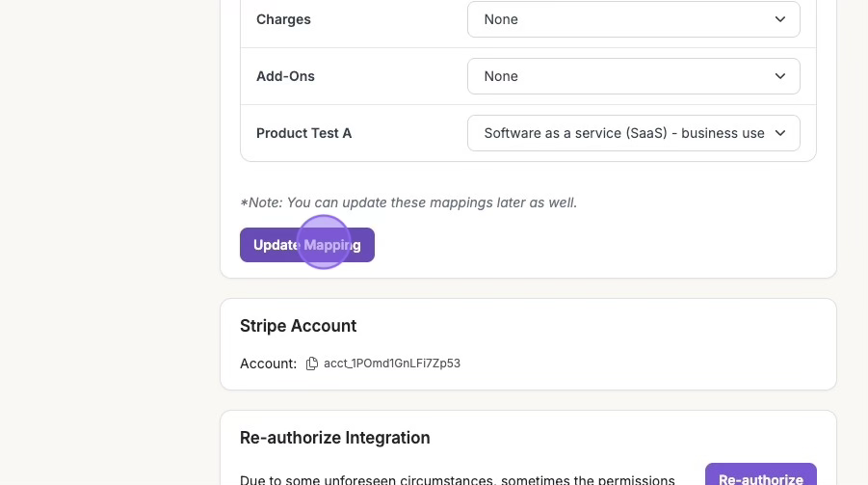Click the Product Test A row label
Screen dimensions: 868x485
click(x=303, y=133)
